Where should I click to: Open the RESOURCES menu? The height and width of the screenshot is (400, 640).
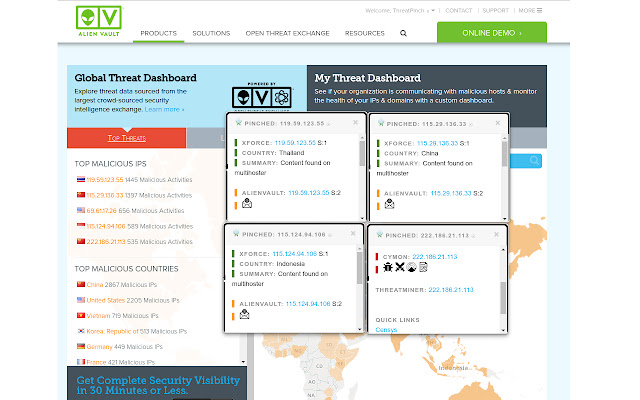364,33
